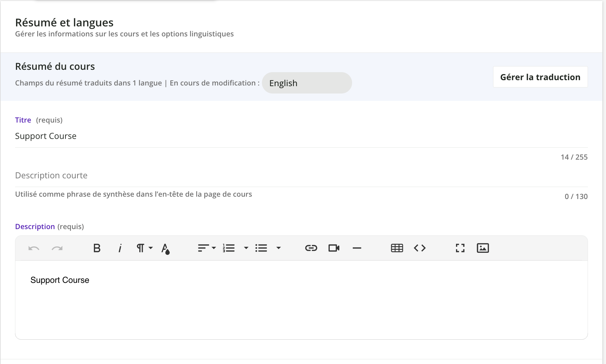
Task: Insert an image in the description
Action: [483, 248]
